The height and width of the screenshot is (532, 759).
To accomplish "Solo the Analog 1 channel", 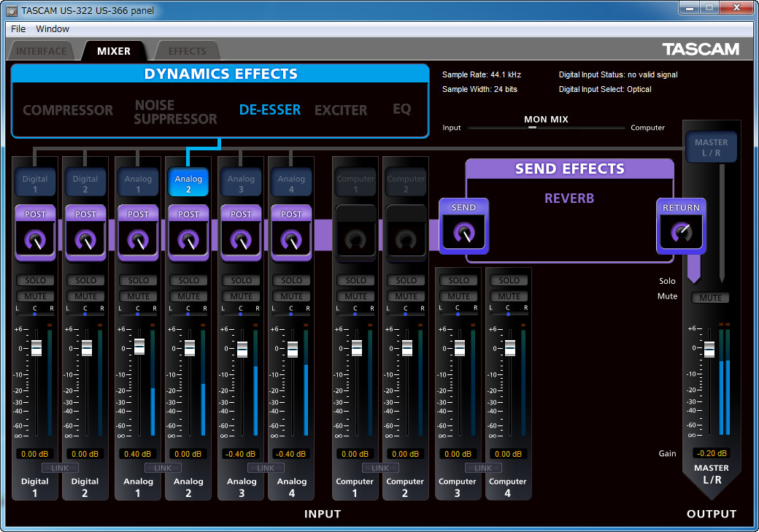I will pyautogui.click(x=138, y=280).
